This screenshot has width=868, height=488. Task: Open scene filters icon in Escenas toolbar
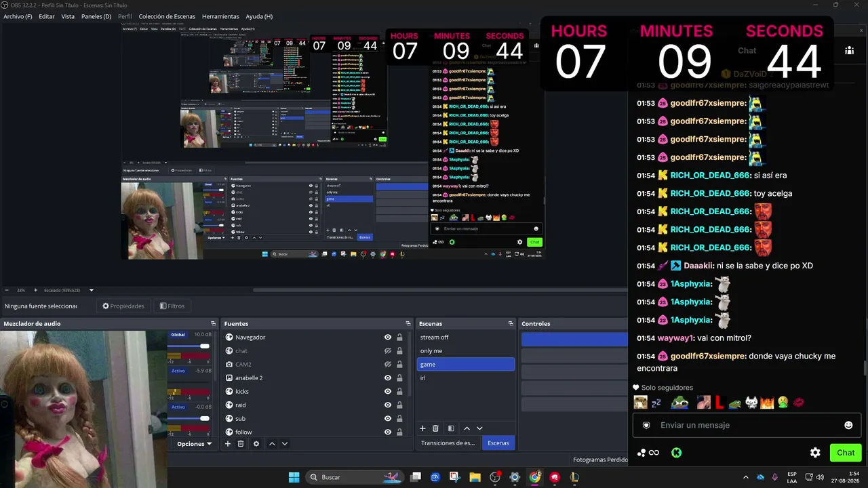(451, 428)
